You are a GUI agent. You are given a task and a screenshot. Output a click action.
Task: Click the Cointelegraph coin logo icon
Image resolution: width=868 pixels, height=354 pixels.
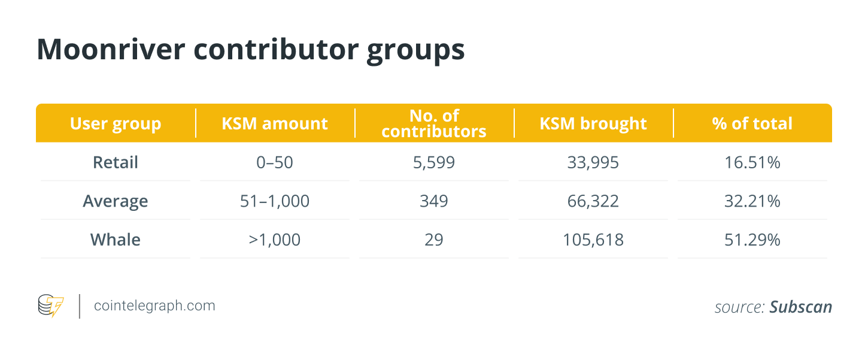click(51, 306)
